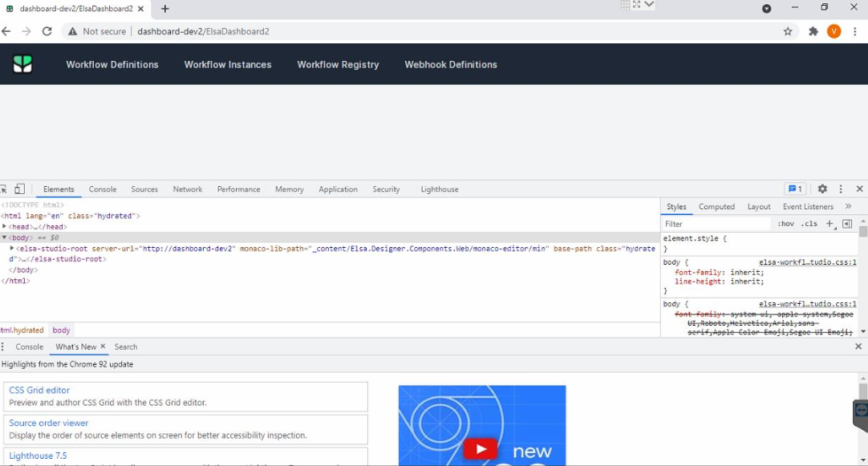The image size is (868, 466).
Task: Expand the head element node
Action: point(5,227)
